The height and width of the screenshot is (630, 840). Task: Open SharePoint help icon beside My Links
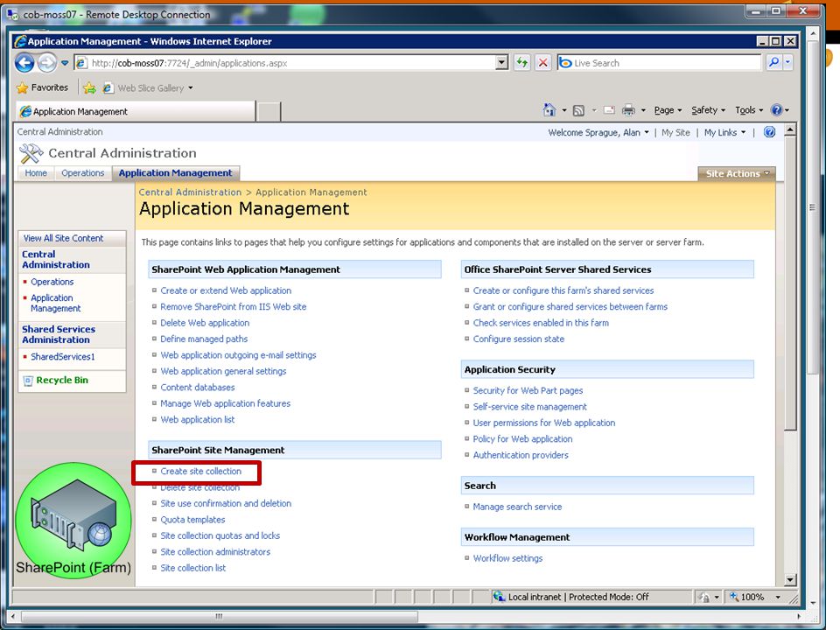tap(769, 132)
